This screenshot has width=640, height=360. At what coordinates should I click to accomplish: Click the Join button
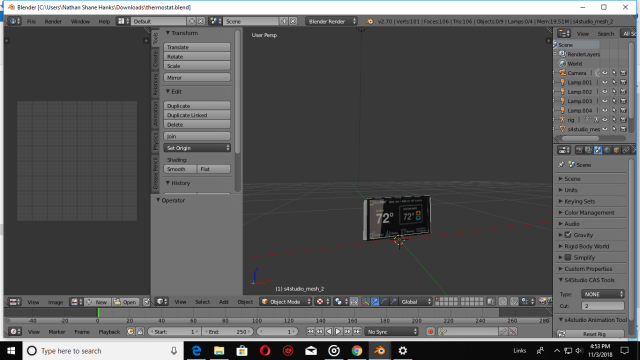coord(197,136)
